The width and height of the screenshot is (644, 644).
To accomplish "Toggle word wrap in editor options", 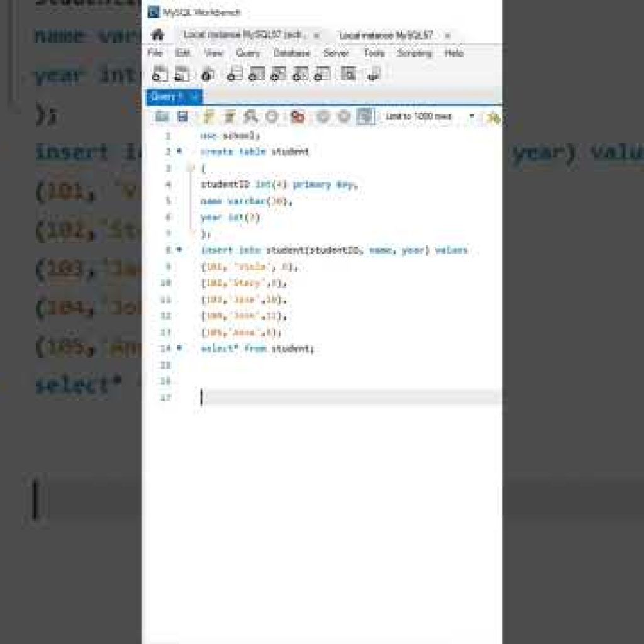I will click(499, 116).
